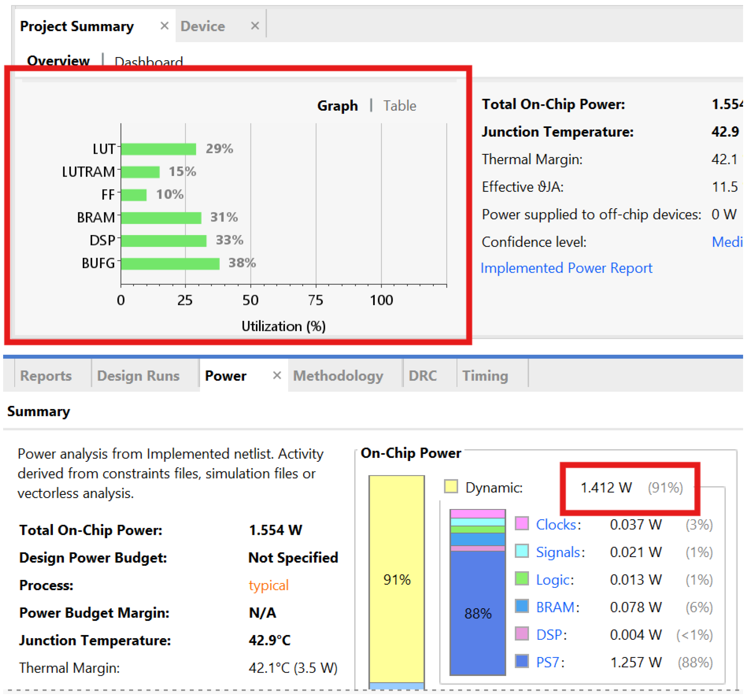Open the PS7 power details link
The height and width of the screenshot is (700, 749).
click(x=547, y=662)
